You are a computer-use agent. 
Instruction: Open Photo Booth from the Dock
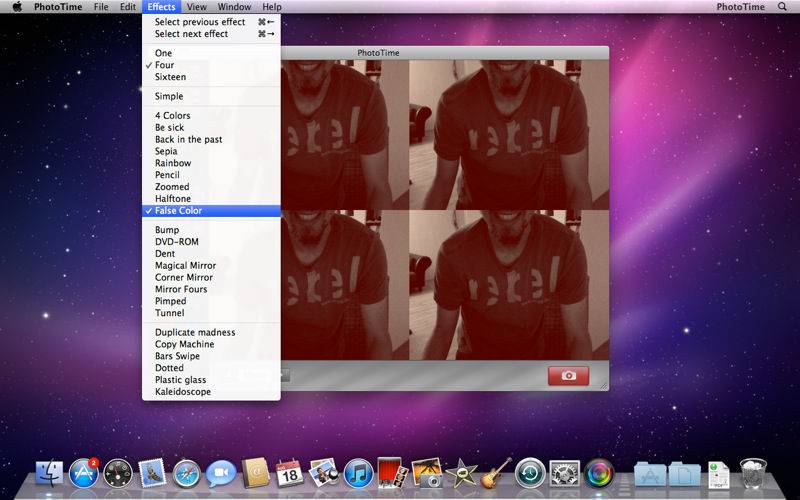[390, 471]
